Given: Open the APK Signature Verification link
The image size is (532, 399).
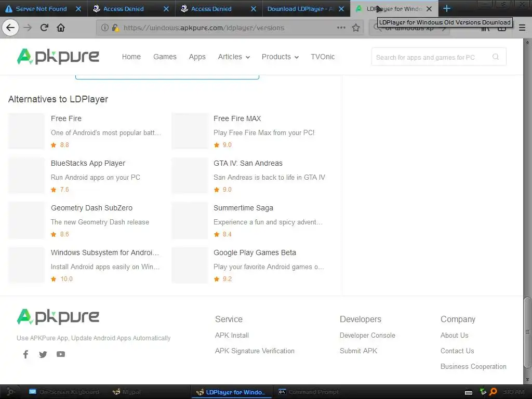Looking at the screenshot, I should coord(255,351).
